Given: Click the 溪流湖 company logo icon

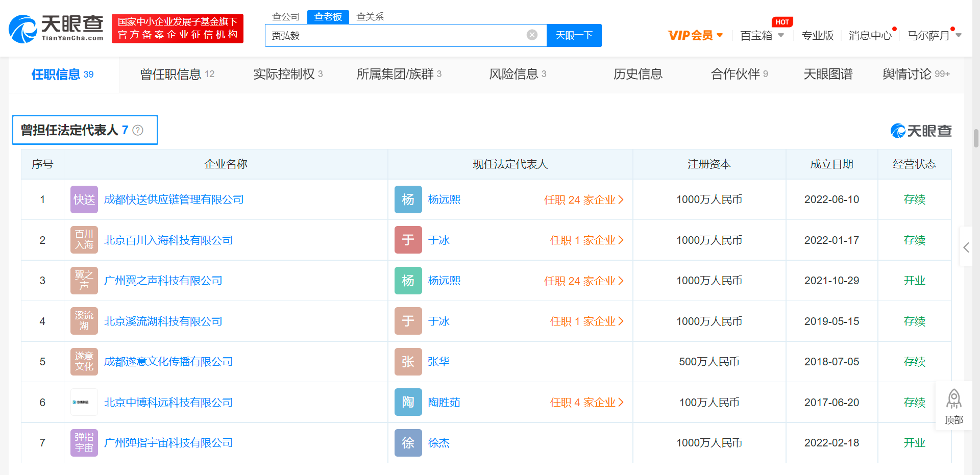Looking at the screenshot, I should pyautogui.click(x=84, y=321).
